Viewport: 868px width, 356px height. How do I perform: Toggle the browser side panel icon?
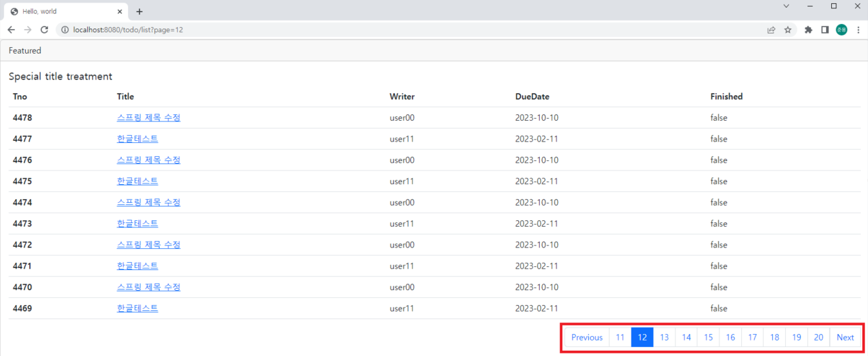click(x=825, y=30)
